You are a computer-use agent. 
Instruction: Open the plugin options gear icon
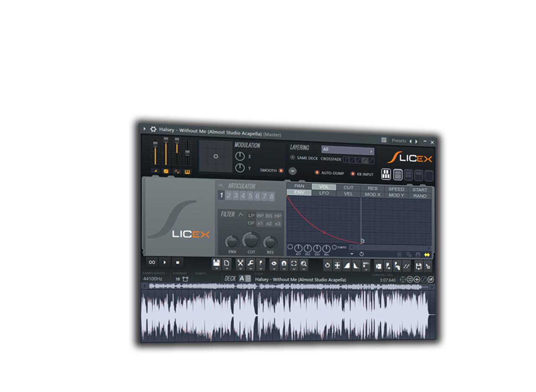tap(153, 129)
